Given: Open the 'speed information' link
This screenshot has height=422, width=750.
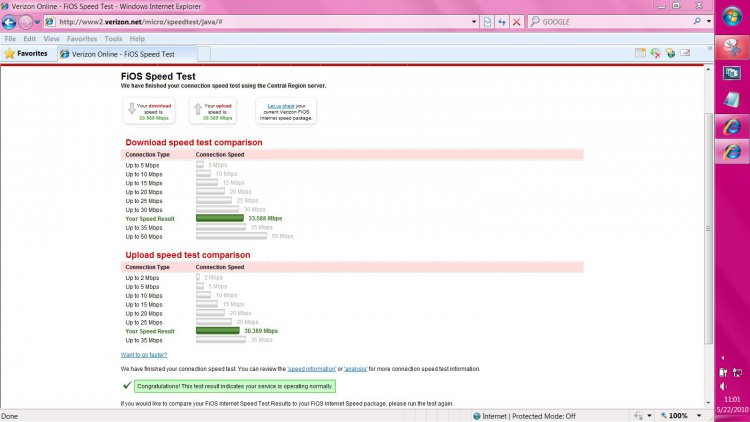Looking at the screenshot, I should pos(311,369).
